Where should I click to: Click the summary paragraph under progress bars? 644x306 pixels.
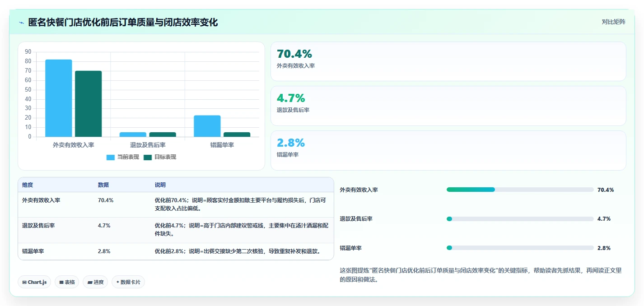tap(481, 275)
